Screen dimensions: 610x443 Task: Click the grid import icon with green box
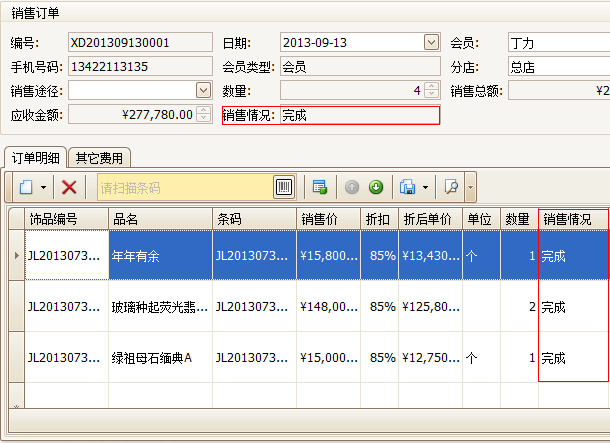click(x=320, y=187)
